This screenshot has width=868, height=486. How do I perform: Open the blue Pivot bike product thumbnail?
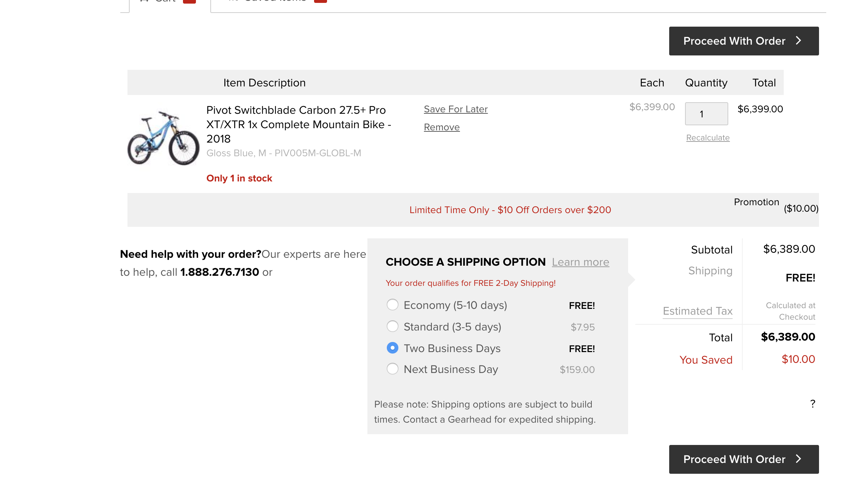click(164, 138)
